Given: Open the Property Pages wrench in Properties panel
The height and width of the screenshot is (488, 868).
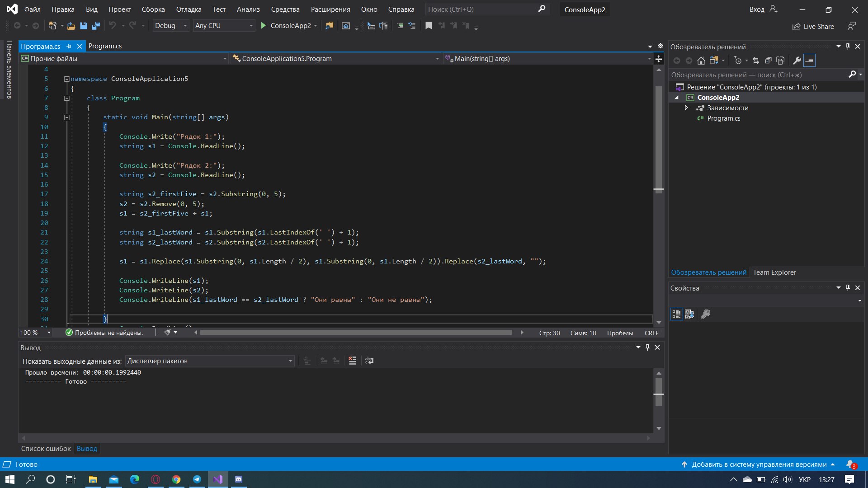Looking at the screenshot, I should (705, 314).
